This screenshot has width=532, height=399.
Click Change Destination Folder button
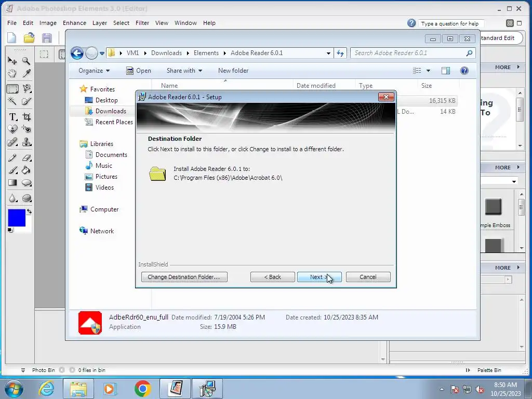(184, 277)
